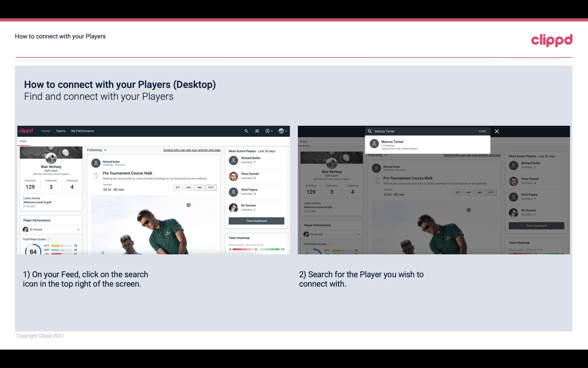588x368 pixels.
Task: Click the Teams navigation icon
Action: (x=61, y=131)
